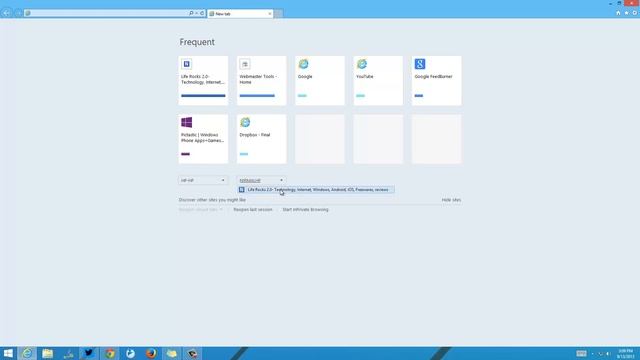The height and width of the screenshot is (360, 640).
Task: Open File Explorer from taskbar
Action: click(x=48, y=353)
